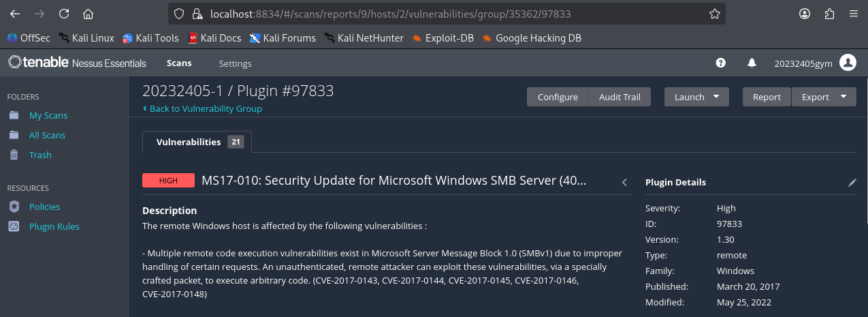The width and height of the screenshot is (868, 317).
Task: Click the Configure button
Action: 558,97
